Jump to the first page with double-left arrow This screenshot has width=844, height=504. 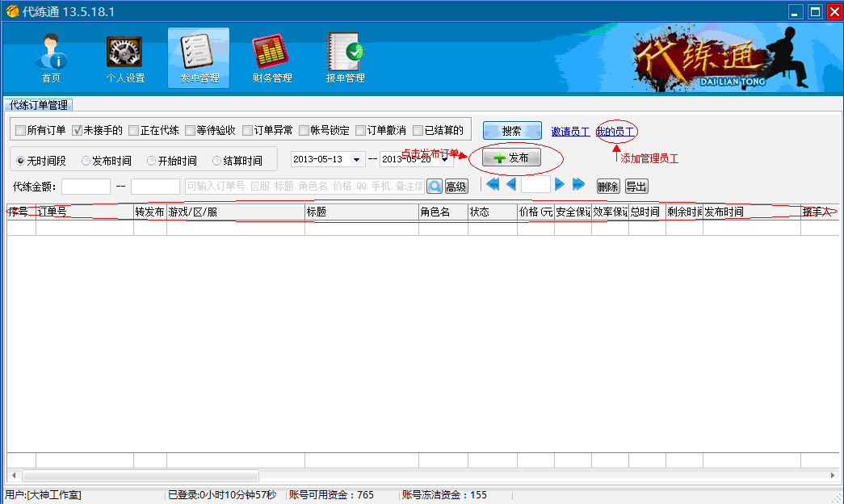493,184
